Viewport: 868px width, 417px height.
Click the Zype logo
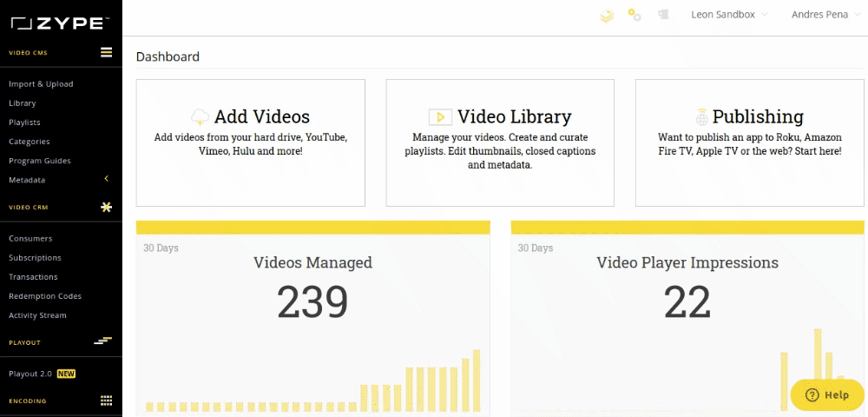tap(61, 23)
